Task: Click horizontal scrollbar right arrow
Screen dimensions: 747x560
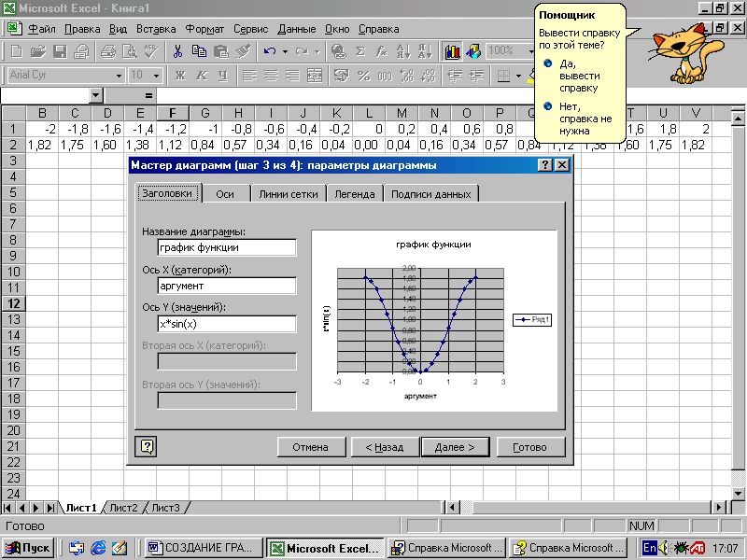Action: tap(720, 508)
